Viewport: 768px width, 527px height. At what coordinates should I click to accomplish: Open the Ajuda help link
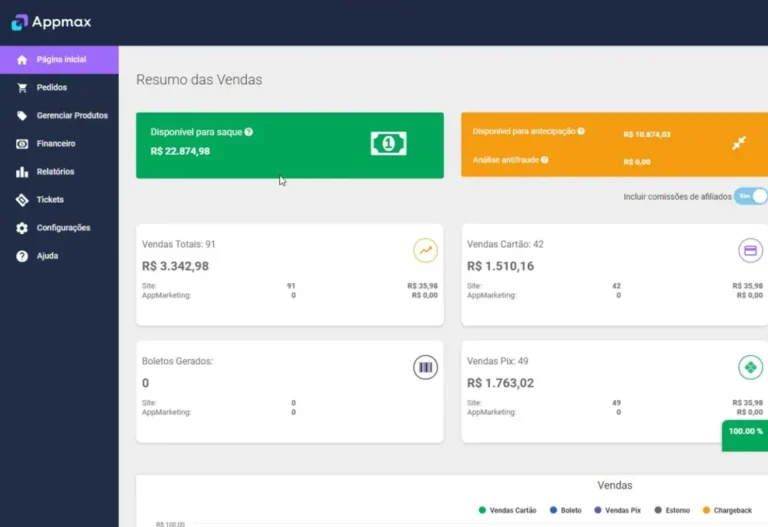(x=47, y=256)
